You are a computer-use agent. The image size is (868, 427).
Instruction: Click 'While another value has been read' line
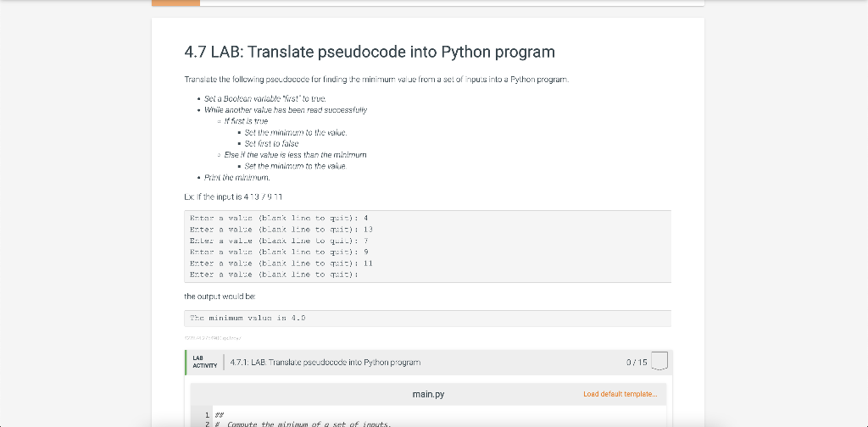coord(286,110)
